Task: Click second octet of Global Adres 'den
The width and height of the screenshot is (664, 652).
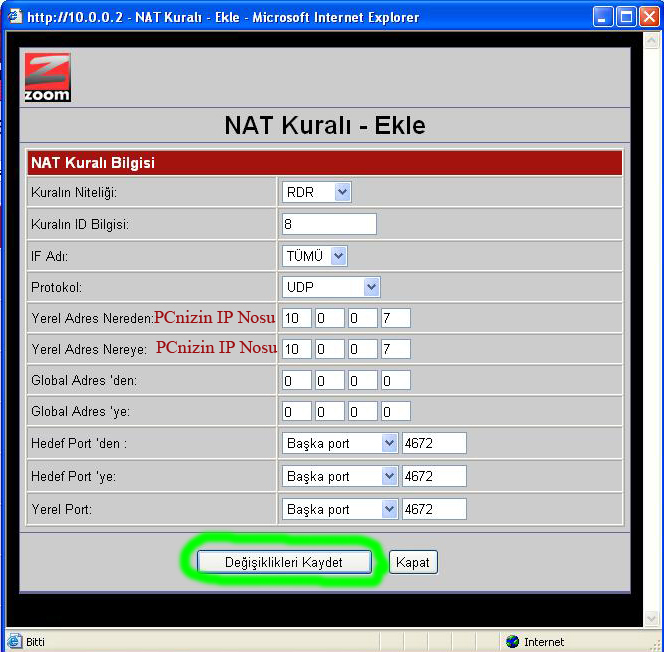Action: pos(329,381)
